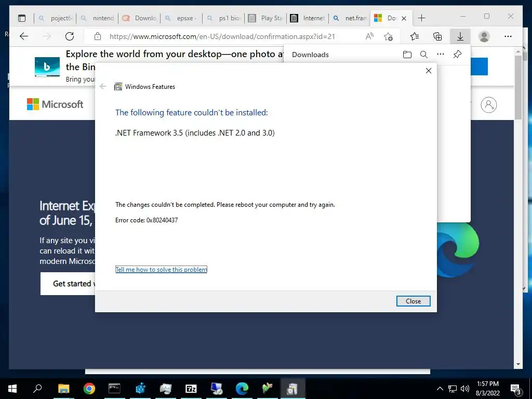
Task: Close the active Microsoft download tab
Action: click(x=404, y=18)
